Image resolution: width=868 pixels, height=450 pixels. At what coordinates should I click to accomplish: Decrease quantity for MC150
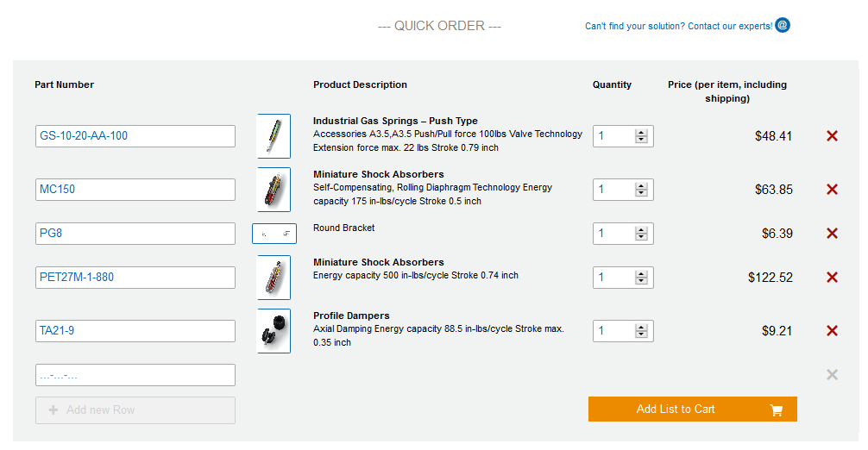[x=641, y=194]
